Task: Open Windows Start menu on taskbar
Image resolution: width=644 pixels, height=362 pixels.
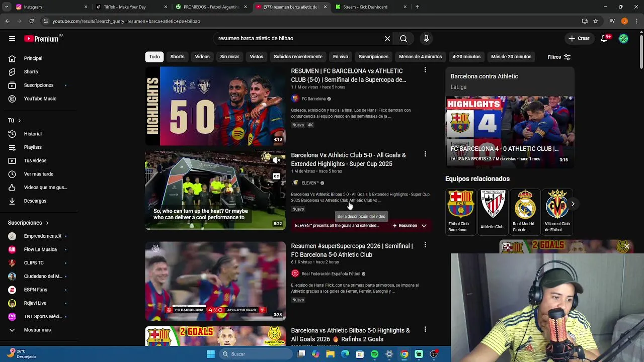Action: pyautogui.click(x=211, y=354)
